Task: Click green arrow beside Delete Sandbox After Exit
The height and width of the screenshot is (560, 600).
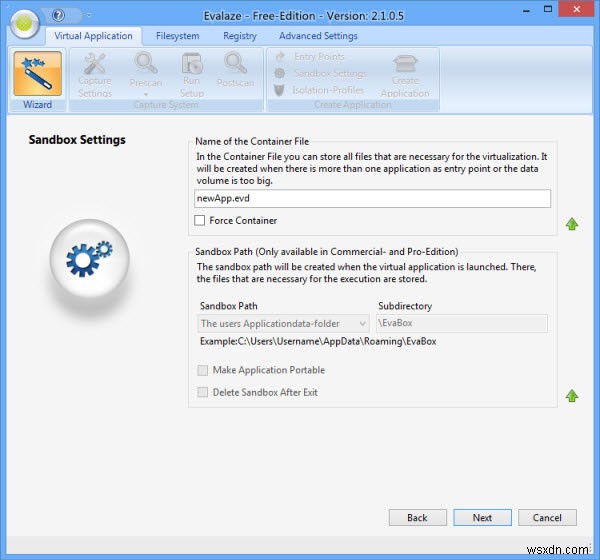Action: click(572, 395)
